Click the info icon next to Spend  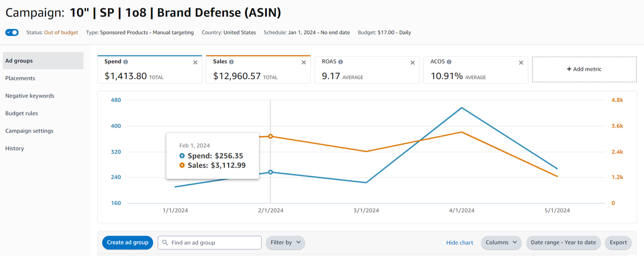(126, 62)
